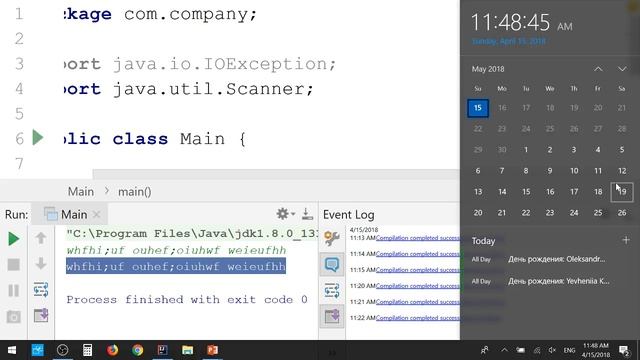Click the camera Dump Threads icon
Viewport: 640px width, 360px height.
[x=13, y=317]
